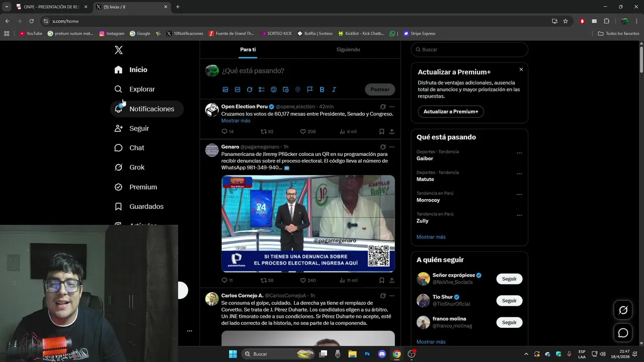This screenshot has height=362, width=644.
Task: Add a poll icon in composer
Action: coord(262,89)
